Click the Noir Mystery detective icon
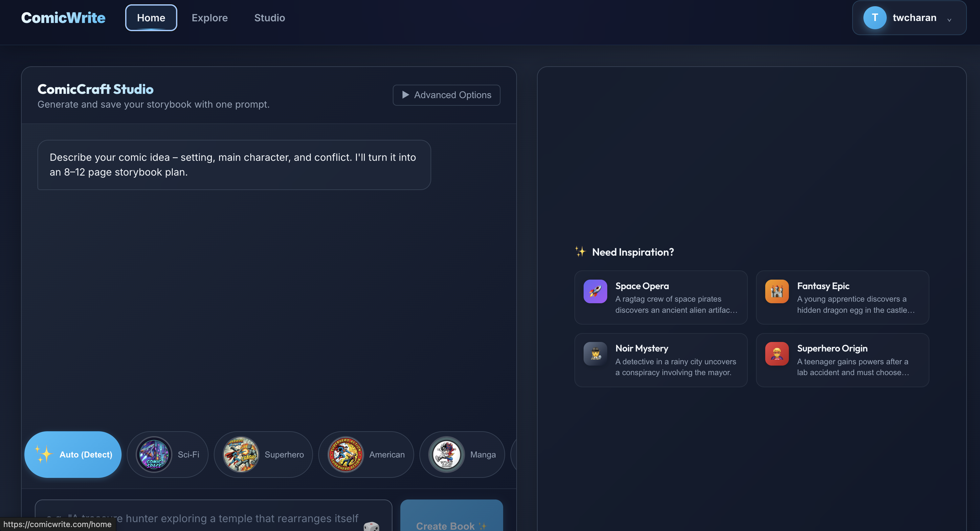The height and width of the screenshot is (531, 980). (595, 354)
